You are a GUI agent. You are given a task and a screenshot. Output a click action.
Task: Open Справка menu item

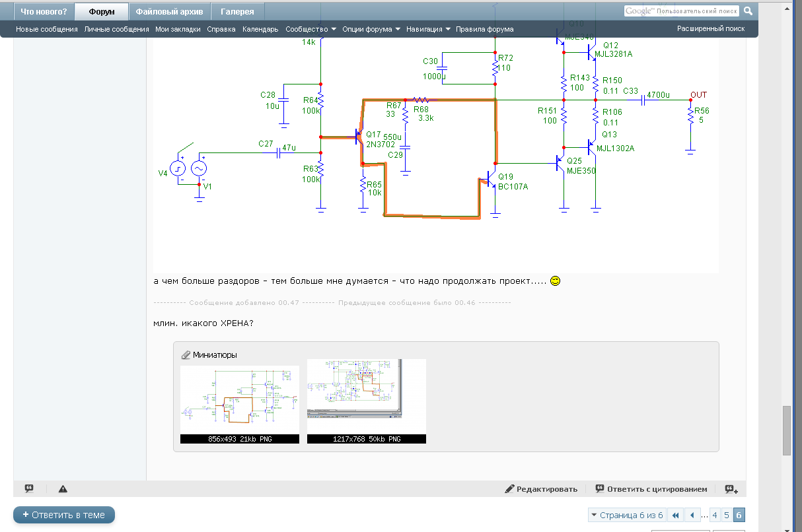point(221,29)
